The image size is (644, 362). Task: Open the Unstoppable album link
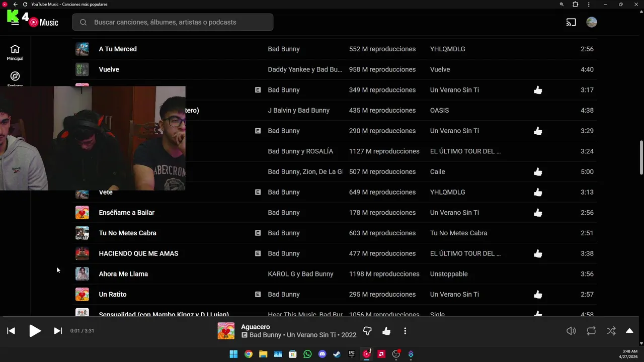tap(449, 274)
